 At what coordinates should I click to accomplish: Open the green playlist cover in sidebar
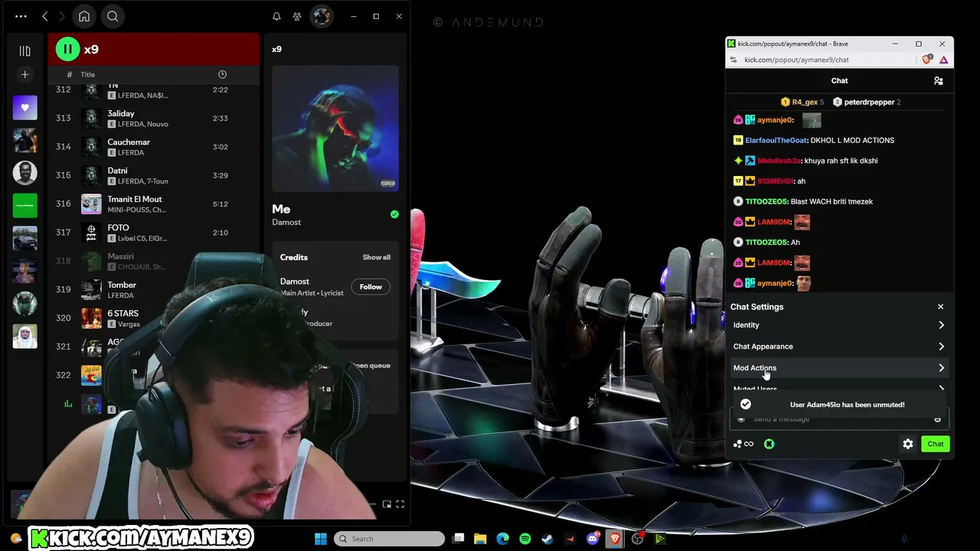tap(24, 205)
